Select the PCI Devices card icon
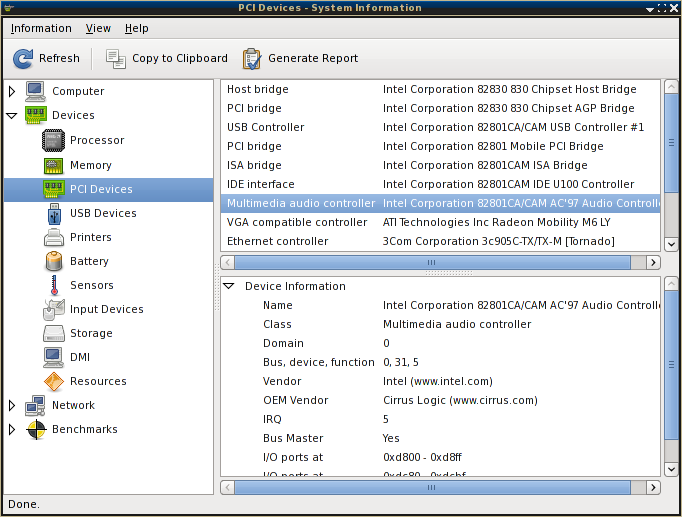Image resolution: width=682 pixels, height=517 pixels. (54, 189)
